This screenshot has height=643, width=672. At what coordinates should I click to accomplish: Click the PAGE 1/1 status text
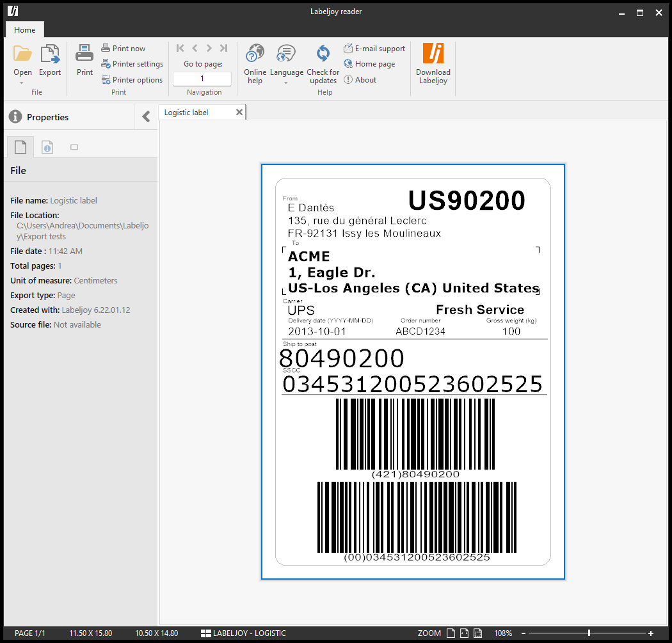coord(30,633)
